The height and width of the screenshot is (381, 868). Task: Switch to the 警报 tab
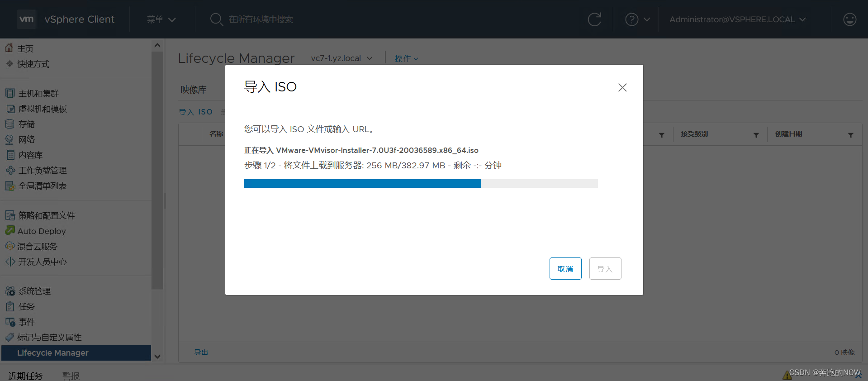pos(71,376)
